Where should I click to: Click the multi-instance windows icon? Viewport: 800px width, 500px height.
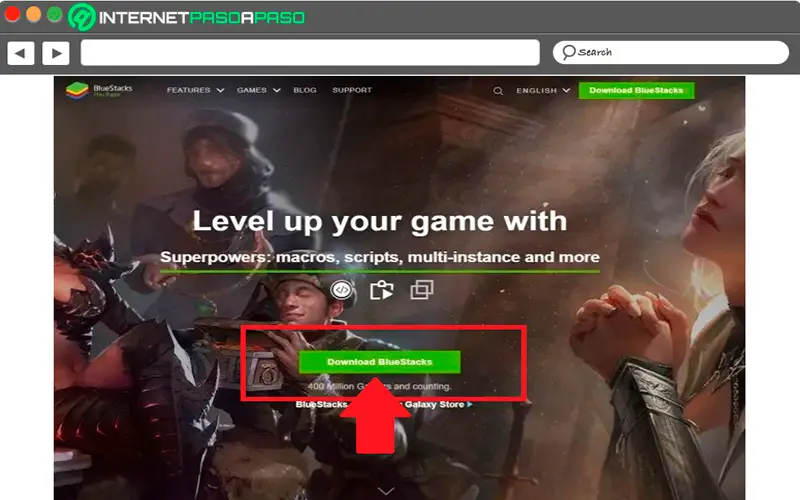[x=422, y=290]
